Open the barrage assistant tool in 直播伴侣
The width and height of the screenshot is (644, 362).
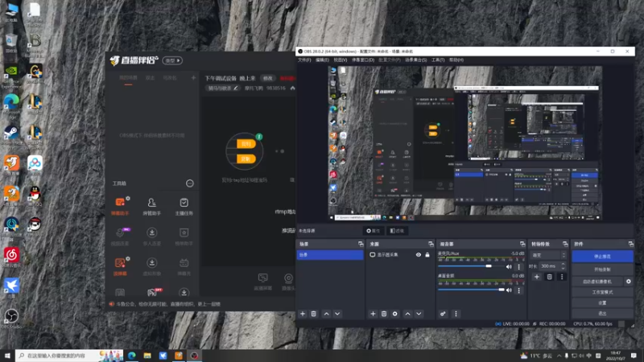tap(120, 206)
